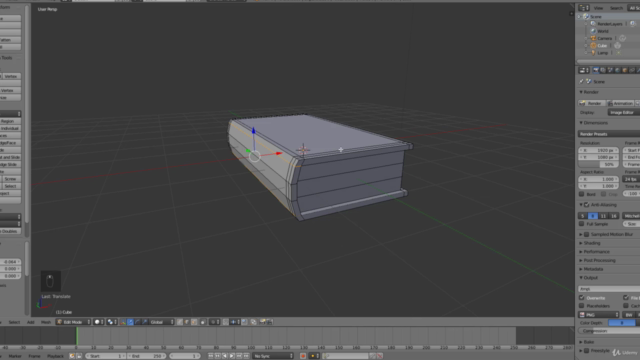Open Outliner editor type selector icon
Image resolution: width=640 pixels, height=360 pixels.
pos(584,8)
